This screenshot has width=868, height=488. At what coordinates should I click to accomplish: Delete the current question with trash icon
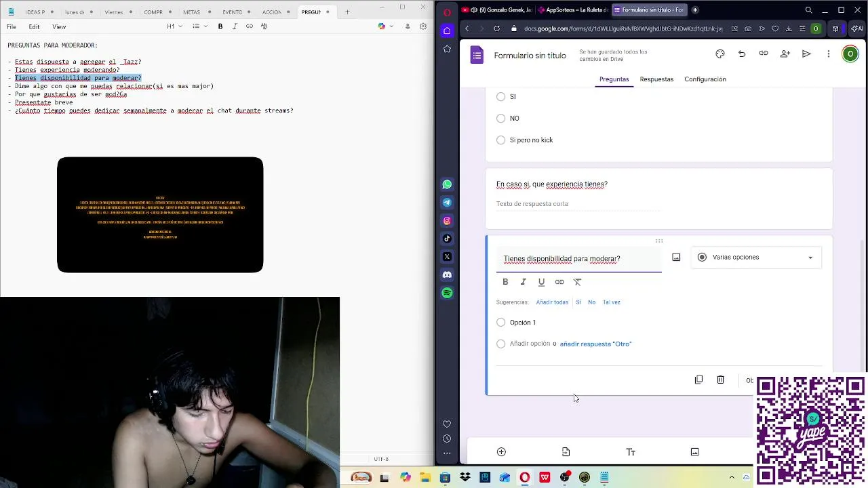coord(720,380)
